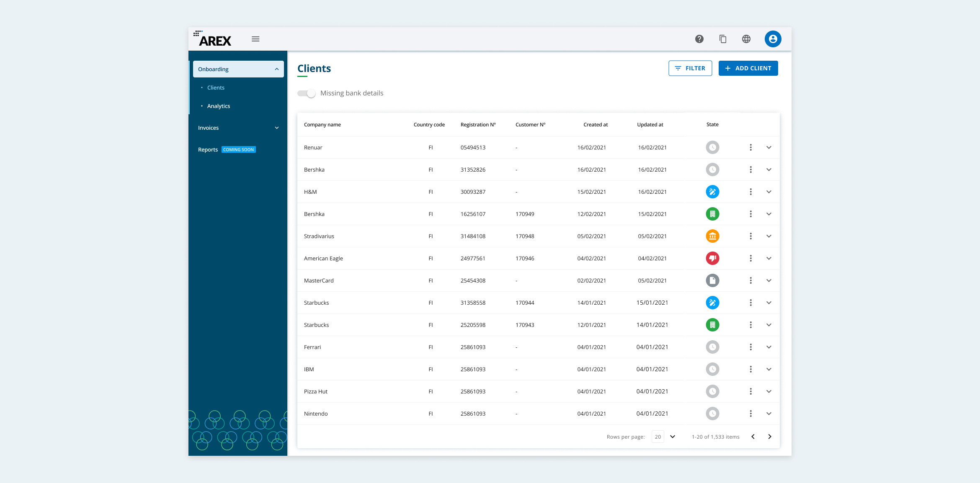Sort by Updated at column header

pyautogui.click(x=650, y=125)
